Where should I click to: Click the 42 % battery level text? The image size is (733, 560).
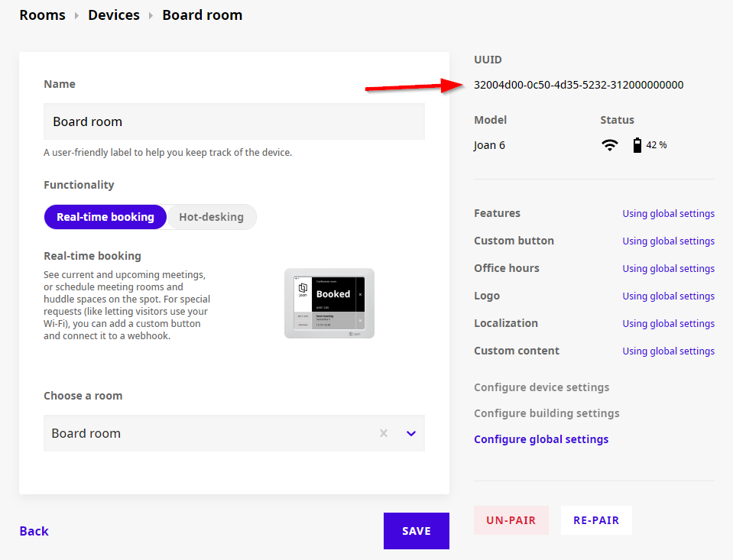click(x=657, y=145)
